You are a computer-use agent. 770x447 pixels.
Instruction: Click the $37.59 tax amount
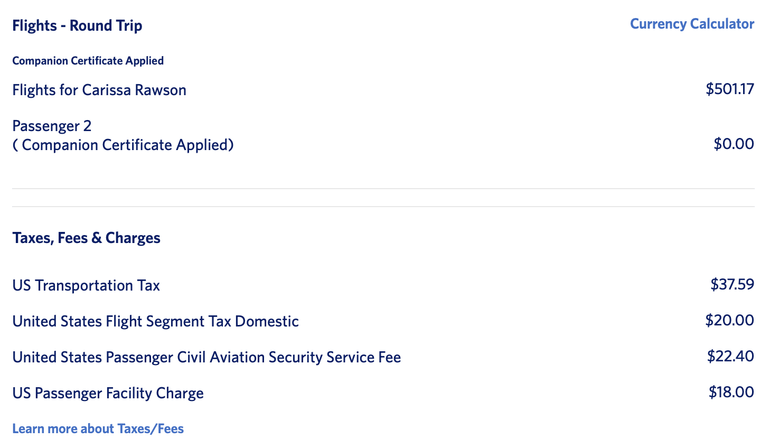pyautogui.click(x=732, y=285)
